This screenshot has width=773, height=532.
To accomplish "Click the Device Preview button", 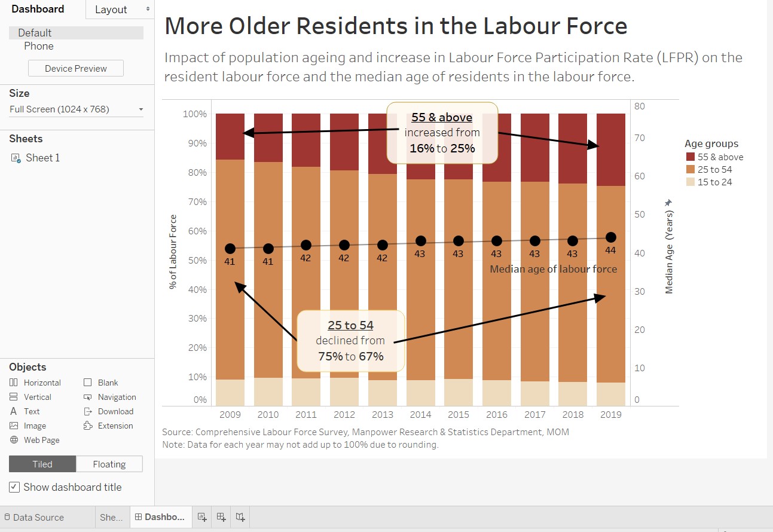I will (76, 69).
